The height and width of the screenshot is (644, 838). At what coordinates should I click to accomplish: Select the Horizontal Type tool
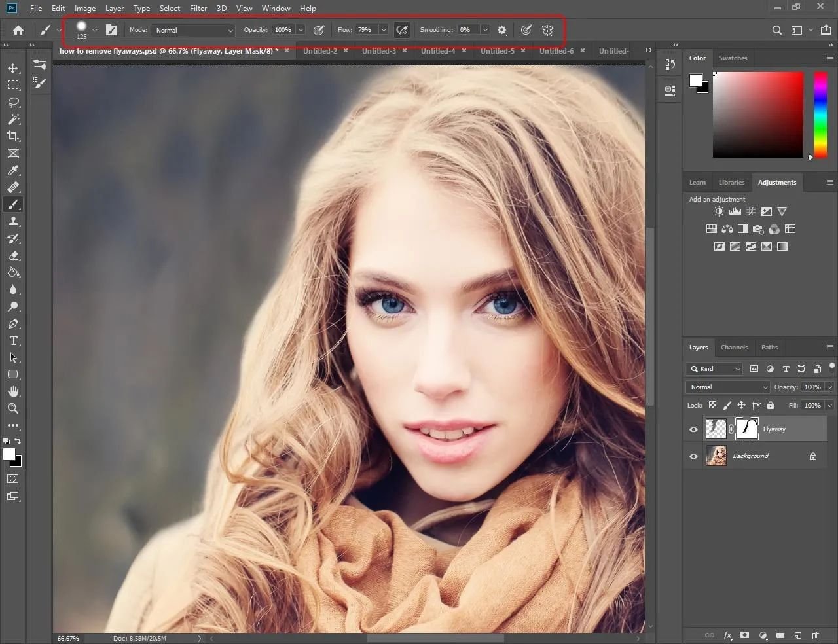click(x=13, y=340)
